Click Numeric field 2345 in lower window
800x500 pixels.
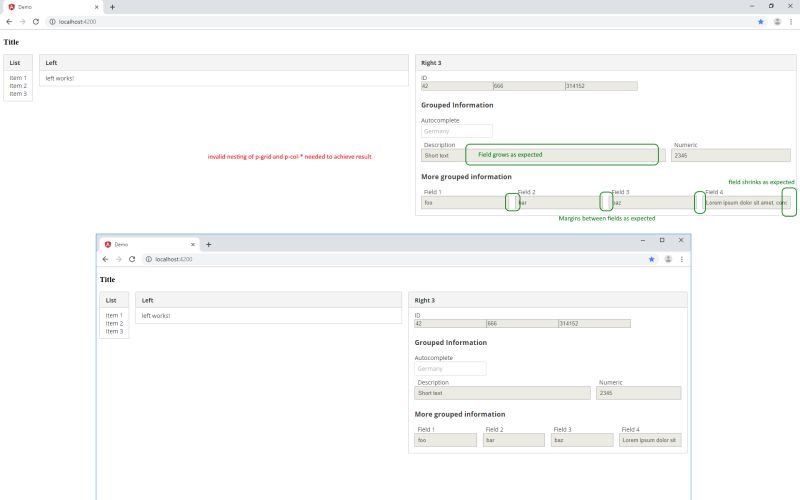[x=638, y=393]
